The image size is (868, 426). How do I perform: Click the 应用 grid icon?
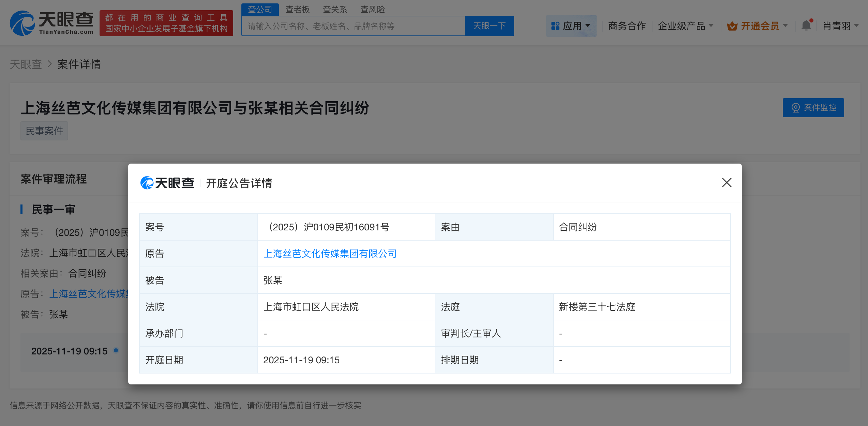point(555,25)
